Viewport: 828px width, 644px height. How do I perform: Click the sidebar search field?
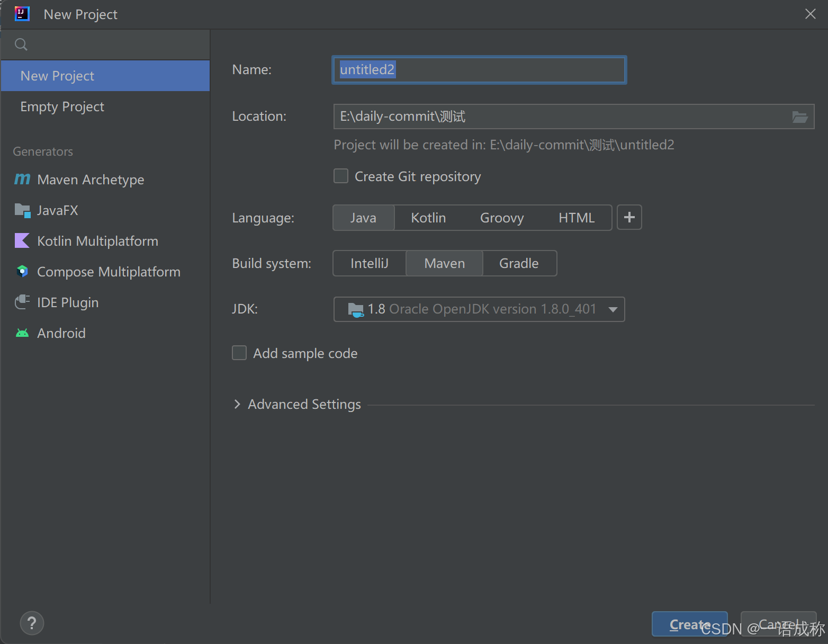click(105, 44)
